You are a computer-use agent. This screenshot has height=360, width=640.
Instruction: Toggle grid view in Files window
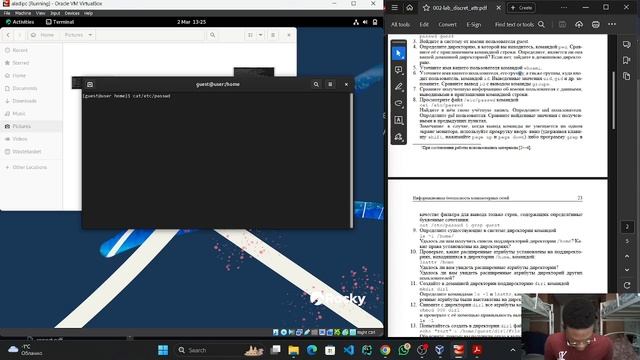250,35
